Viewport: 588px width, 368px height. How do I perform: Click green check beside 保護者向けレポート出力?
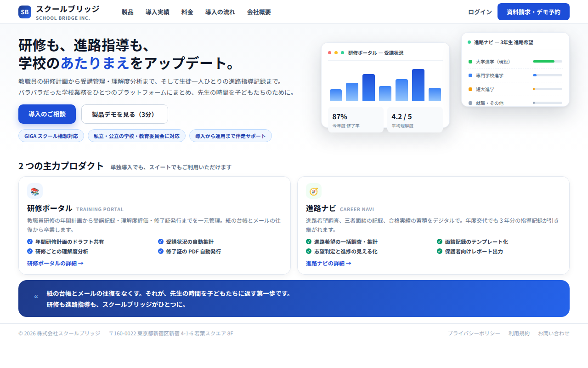coord(440,251)
